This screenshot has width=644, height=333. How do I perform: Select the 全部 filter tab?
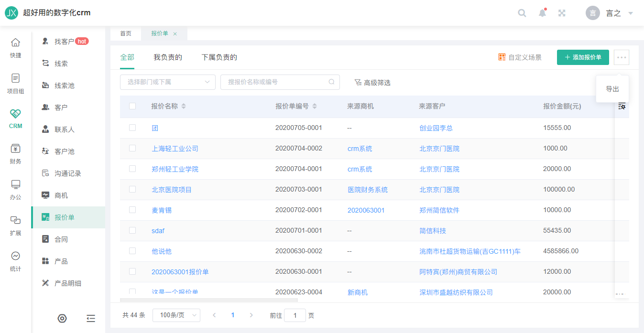coord(127,57)
